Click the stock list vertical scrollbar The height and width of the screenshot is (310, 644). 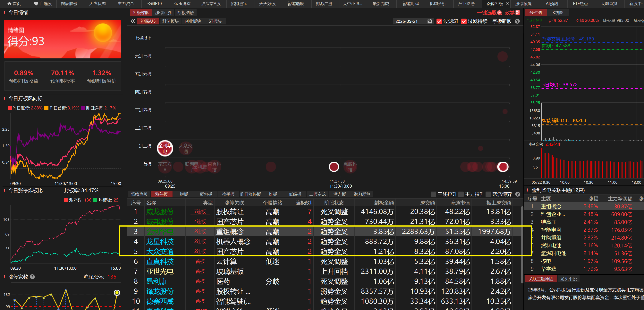coord(522,245)
